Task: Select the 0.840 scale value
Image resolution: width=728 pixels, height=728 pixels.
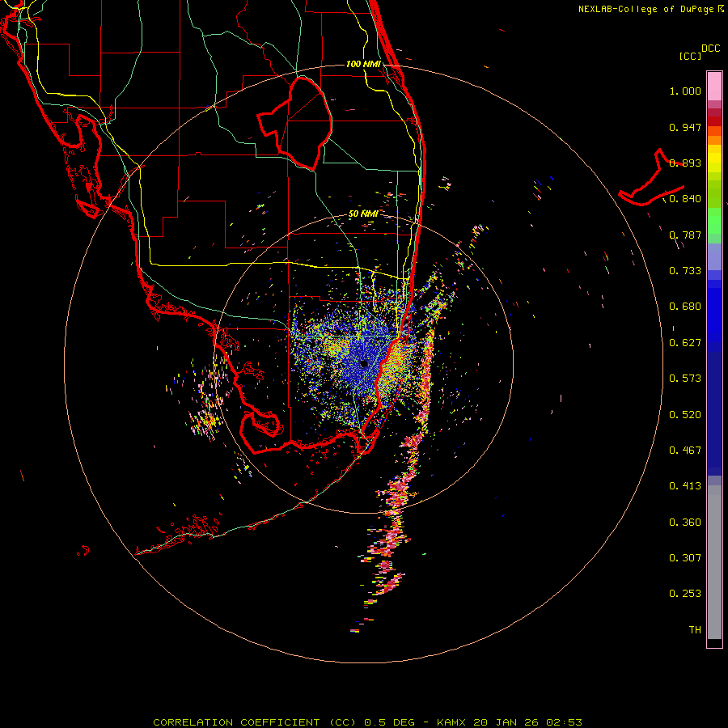Action: point(685,199)
